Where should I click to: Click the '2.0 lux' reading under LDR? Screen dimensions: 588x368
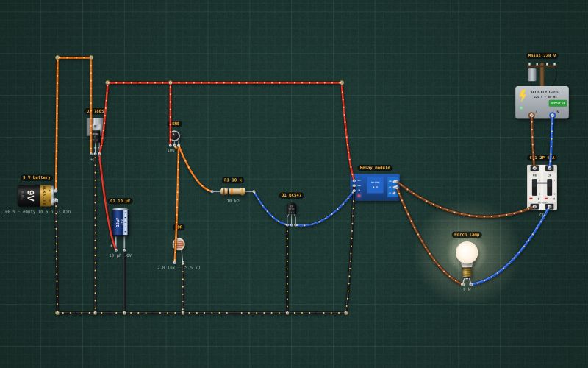point(167,268)
